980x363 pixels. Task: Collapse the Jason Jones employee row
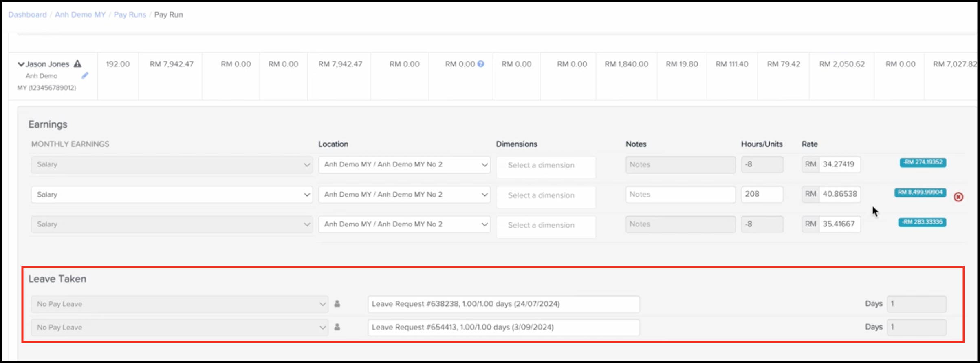pyautogui.click(x=21, y=64)
